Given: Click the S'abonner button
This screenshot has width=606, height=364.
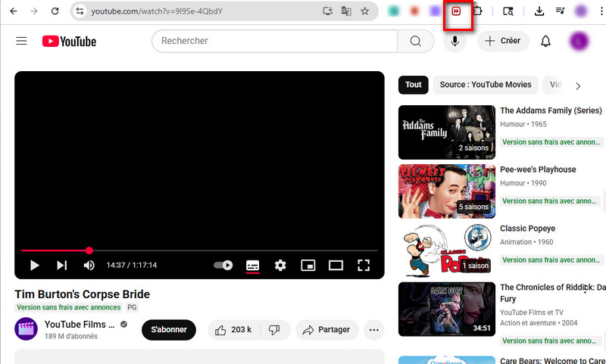Looking at the screenshot, I should coord(168,330).
